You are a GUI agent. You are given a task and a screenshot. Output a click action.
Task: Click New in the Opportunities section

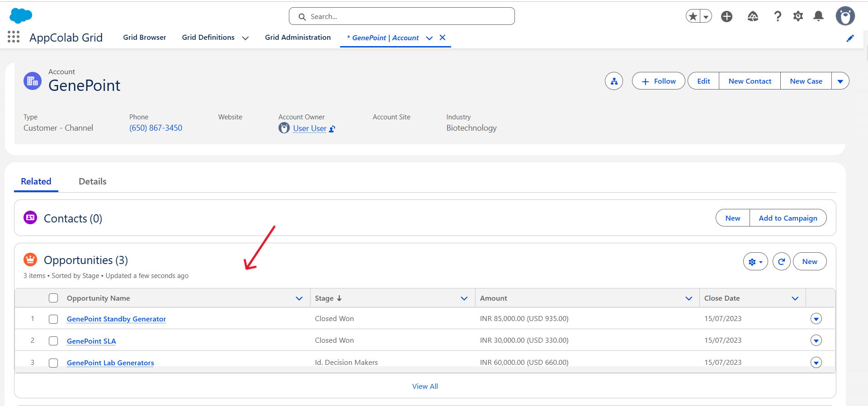point(810,261)
